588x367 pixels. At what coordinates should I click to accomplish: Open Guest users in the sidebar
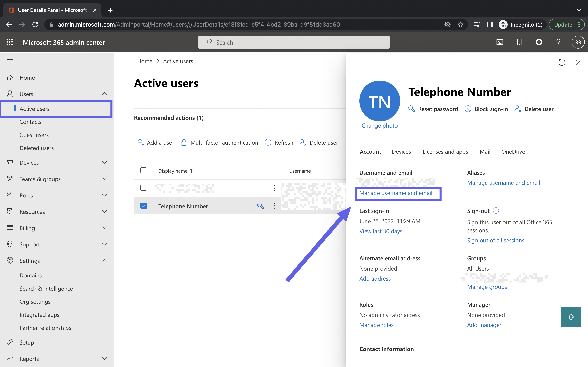tap(34, 135)
